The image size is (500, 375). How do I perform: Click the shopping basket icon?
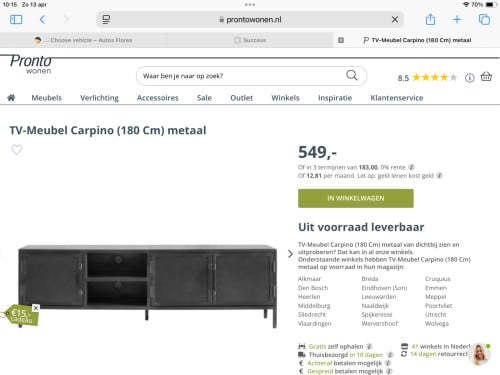point(486,77)
